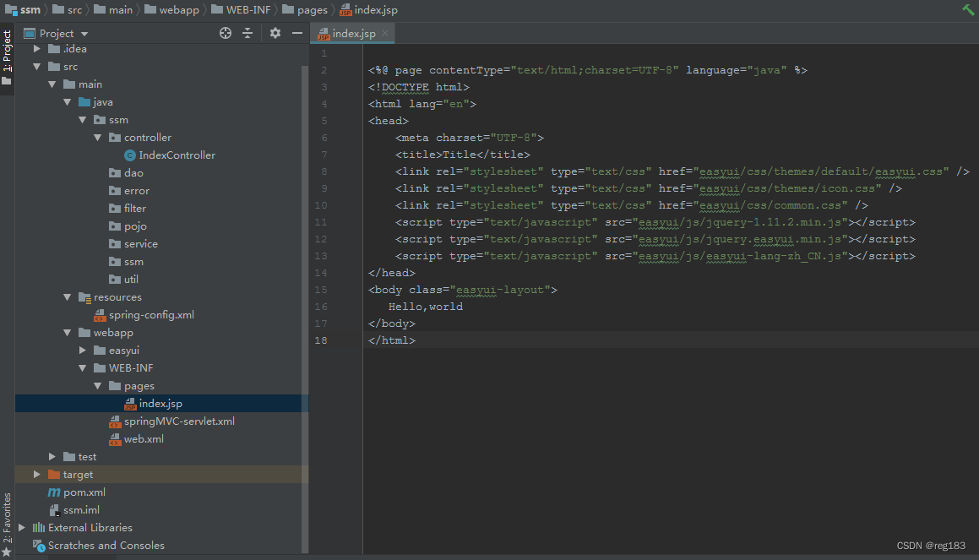Expand External Libraries node

point(22,528)
